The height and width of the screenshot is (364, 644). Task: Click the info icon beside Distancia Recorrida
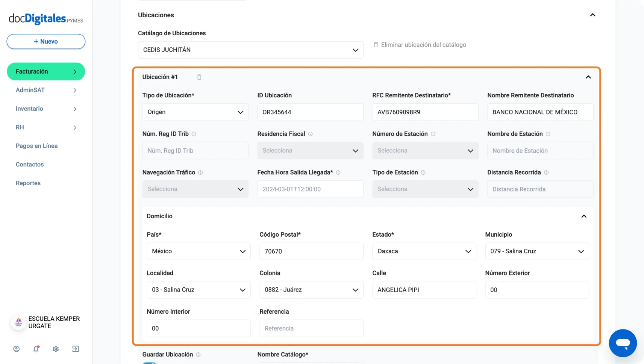(x=546, y=172)
